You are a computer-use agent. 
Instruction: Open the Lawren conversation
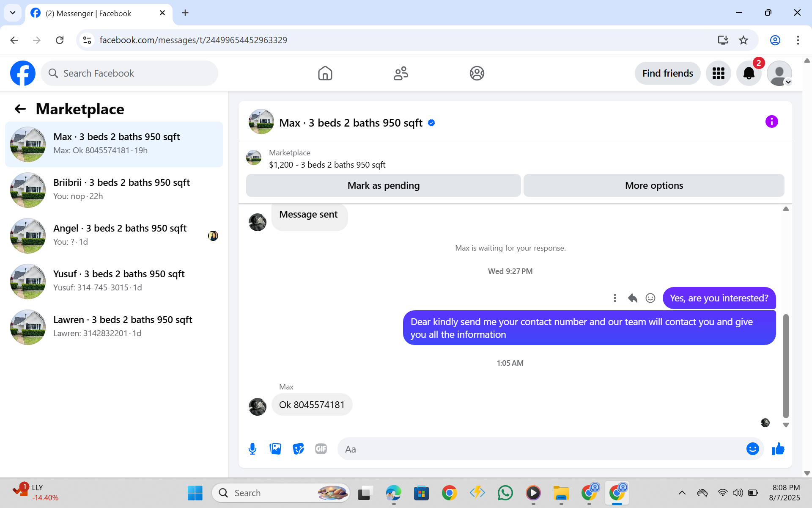click(x=114, y=327)
